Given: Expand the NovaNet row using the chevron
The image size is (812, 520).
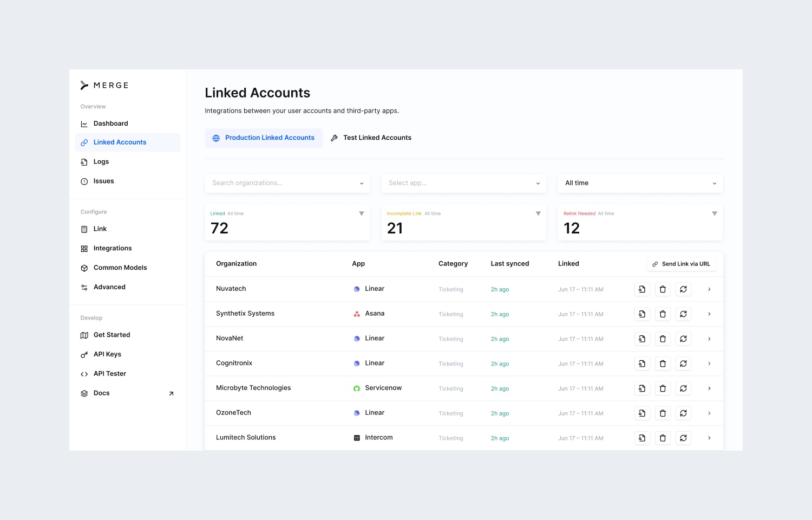Looking at the screenshot, I should tap(709, 339).
